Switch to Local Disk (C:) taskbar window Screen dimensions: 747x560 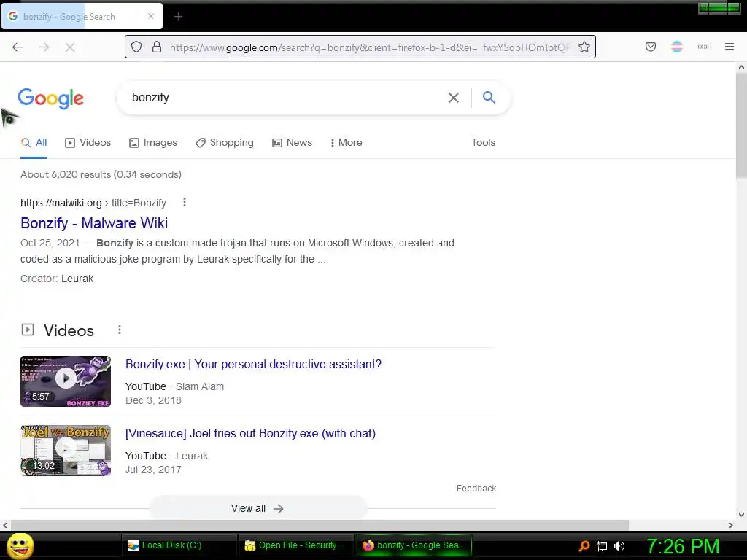[x=179, y=545]
